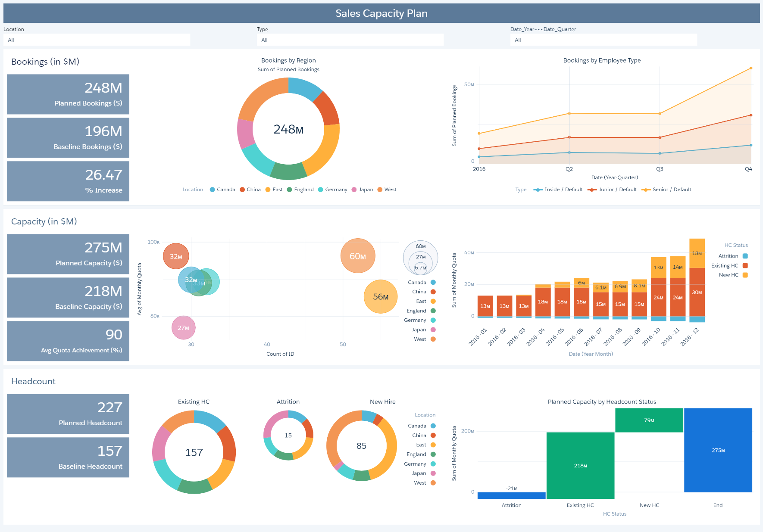Click the 248M Planned Bookings KPI tile

(68, 94)
